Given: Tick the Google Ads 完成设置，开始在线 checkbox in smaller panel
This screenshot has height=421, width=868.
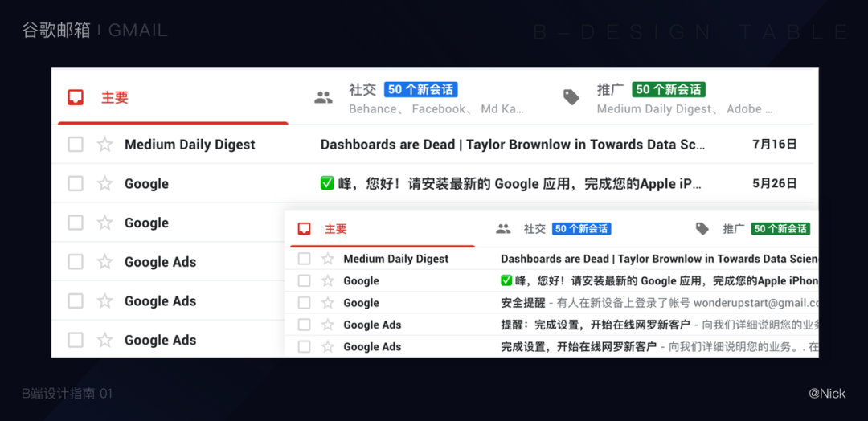Looking at the screenshot, I should point(304,347).
